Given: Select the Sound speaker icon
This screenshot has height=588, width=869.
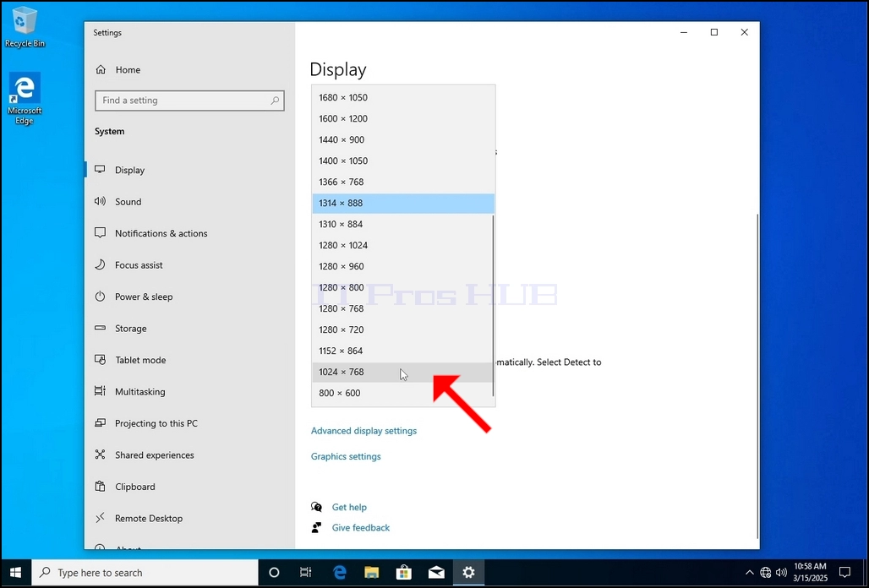Looking at the screenshot, I should click(100, 202).
